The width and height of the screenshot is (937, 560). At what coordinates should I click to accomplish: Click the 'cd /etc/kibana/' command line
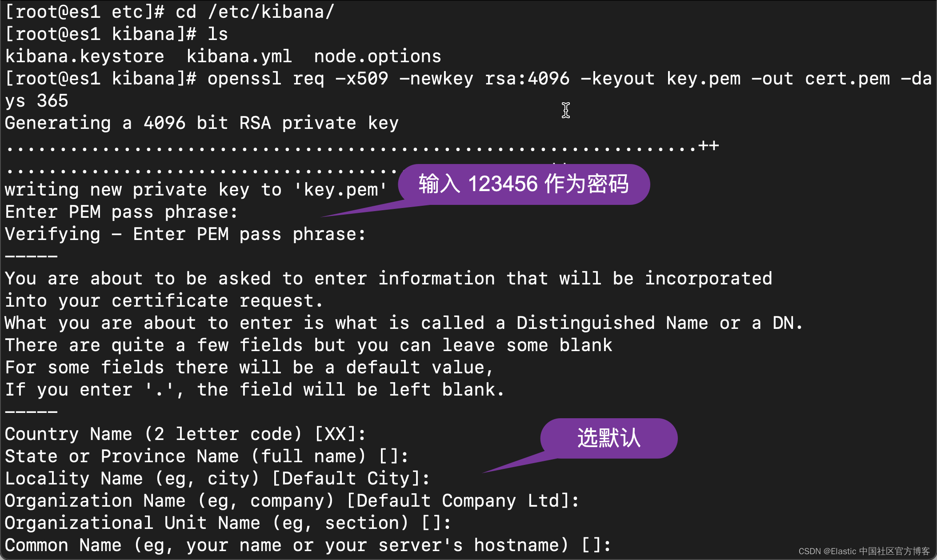point(254,12)
